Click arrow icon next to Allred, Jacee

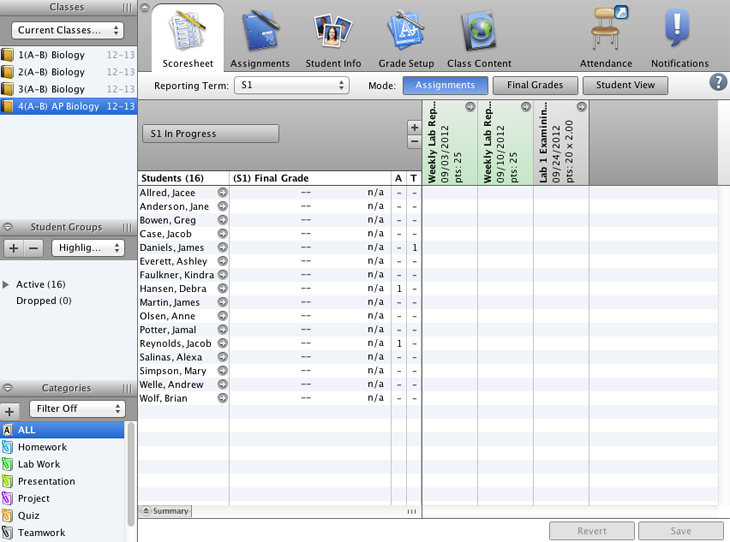tap(222, 193)
